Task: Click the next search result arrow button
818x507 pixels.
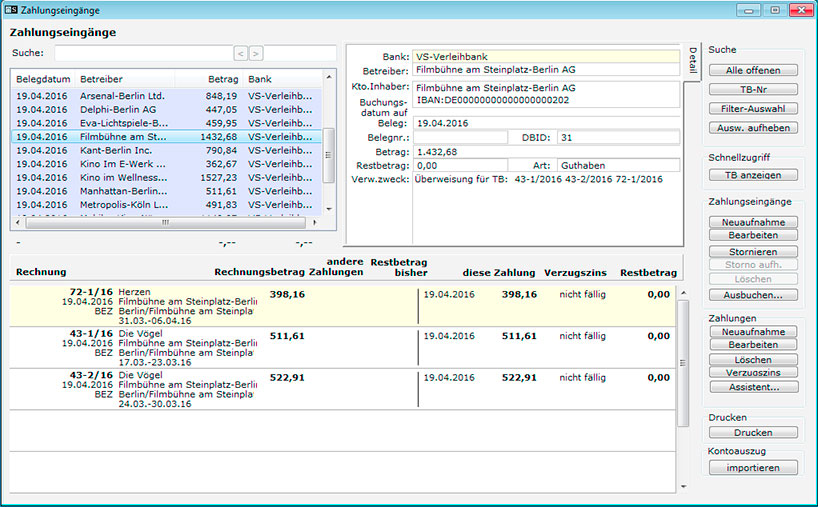Action: pos(256,53)
